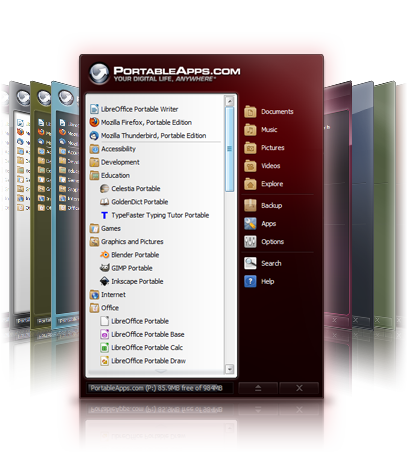Screen dimensions: 407x452
Task: Click the LibreOffice Portable document icon
Action: 105,321
